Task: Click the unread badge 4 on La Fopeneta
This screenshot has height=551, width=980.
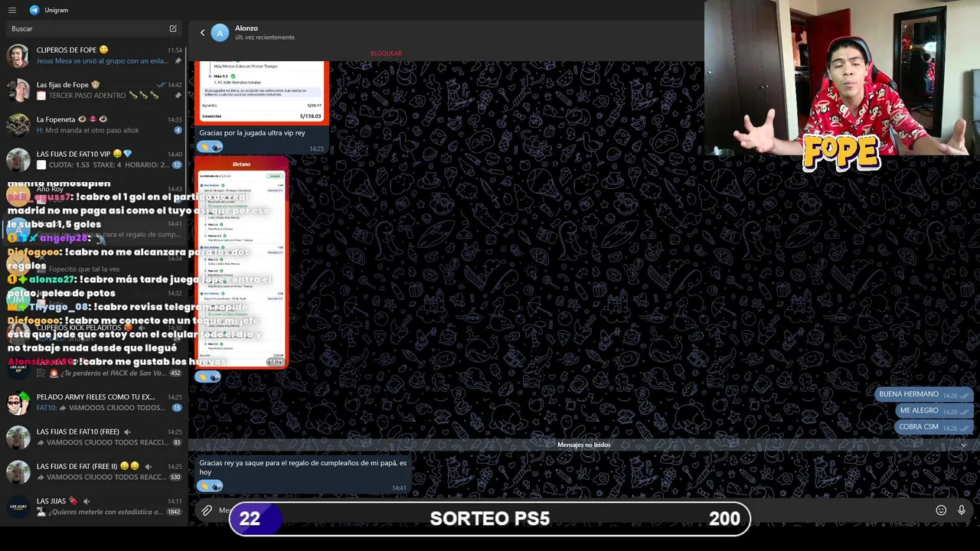Action: 178,130
